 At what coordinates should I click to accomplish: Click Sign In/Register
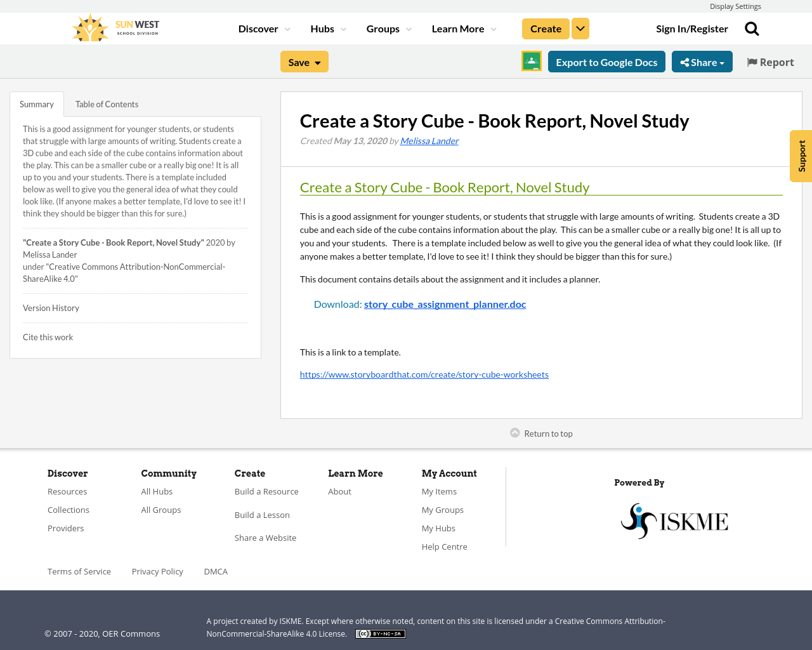tap(691, 28)
